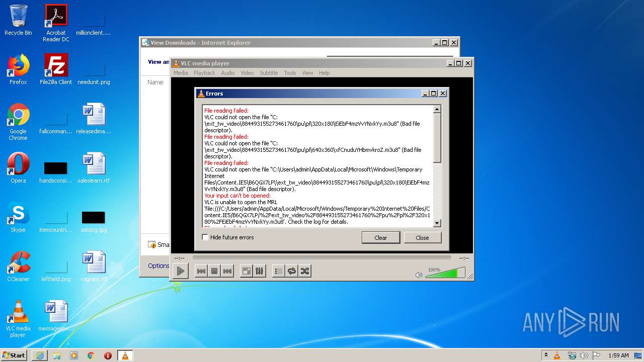This screenshot has height=362, width=644.
Task: Click the Windows Start button
Action: tap(14, 355)
